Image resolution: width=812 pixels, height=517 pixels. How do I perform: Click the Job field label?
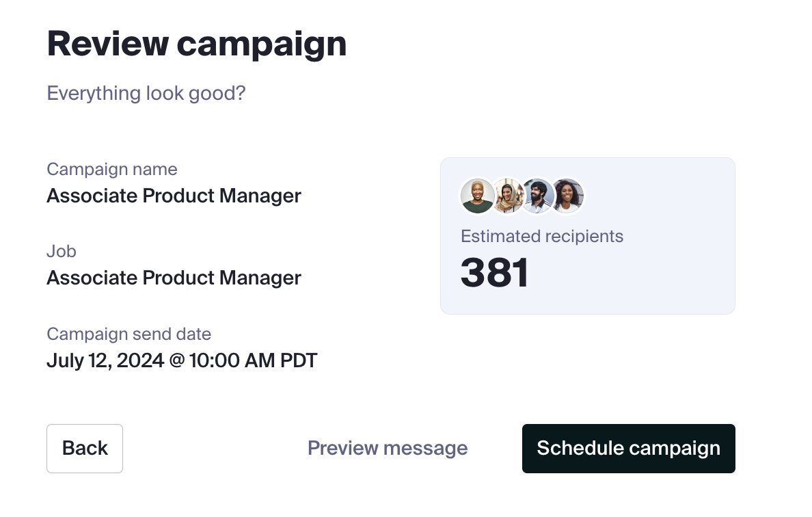(x=62, y=252)
